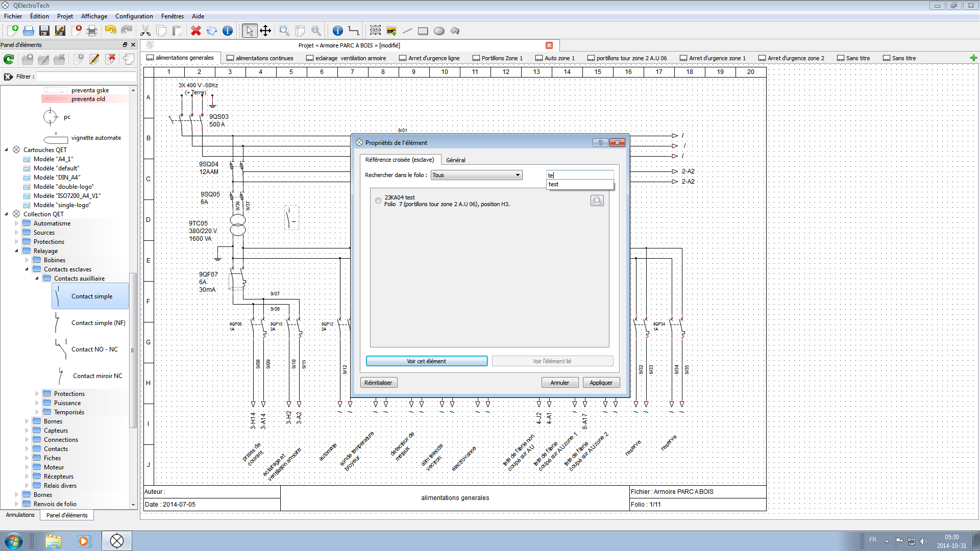Expand the Sources folder
980x551 pixels.
click(17, 233)
